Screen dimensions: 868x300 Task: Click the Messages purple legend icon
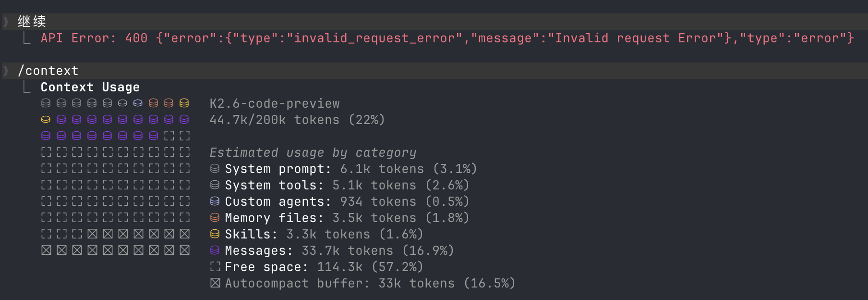[215, 250]
